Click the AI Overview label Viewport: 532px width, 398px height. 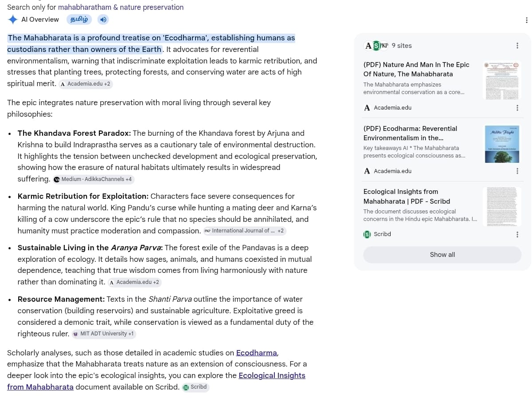click(x=40, y=20)
